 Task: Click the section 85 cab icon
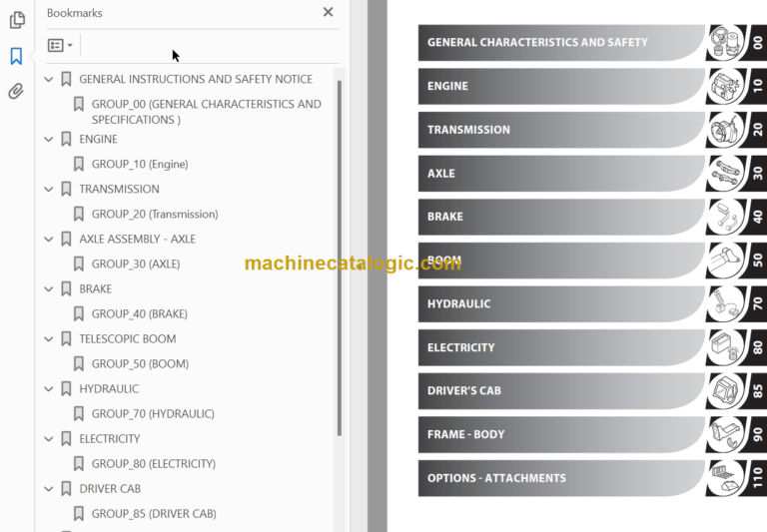point(726,390)
